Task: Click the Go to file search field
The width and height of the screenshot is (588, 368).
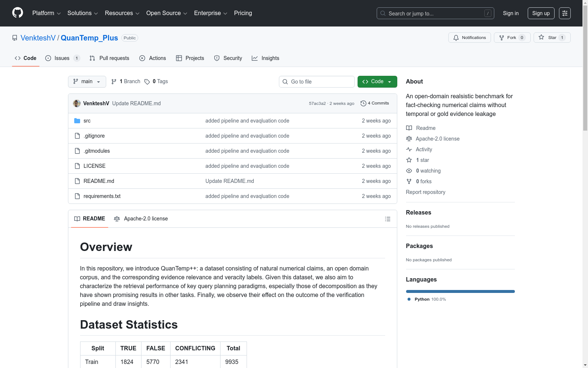Action: coord(317,82)
